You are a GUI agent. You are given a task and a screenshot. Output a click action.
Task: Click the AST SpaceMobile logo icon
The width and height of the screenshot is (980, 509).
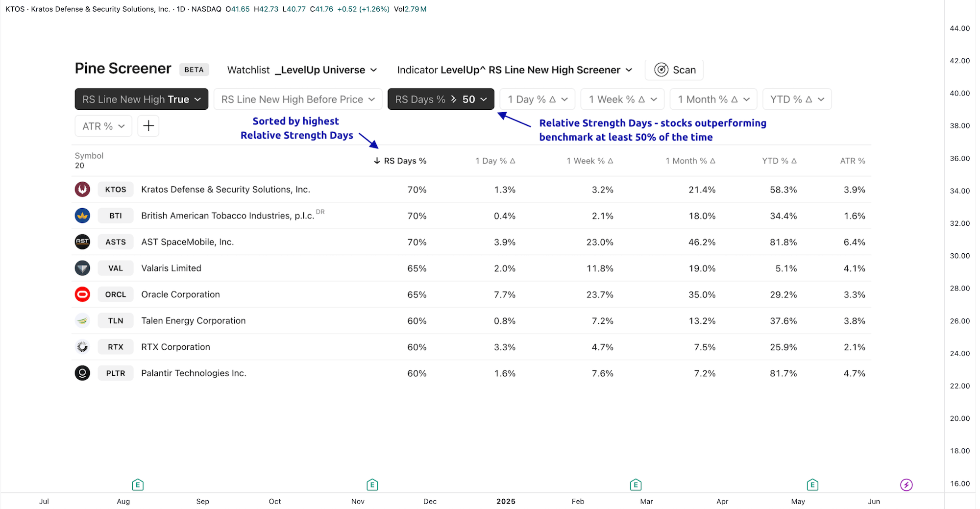coord(82,242)
